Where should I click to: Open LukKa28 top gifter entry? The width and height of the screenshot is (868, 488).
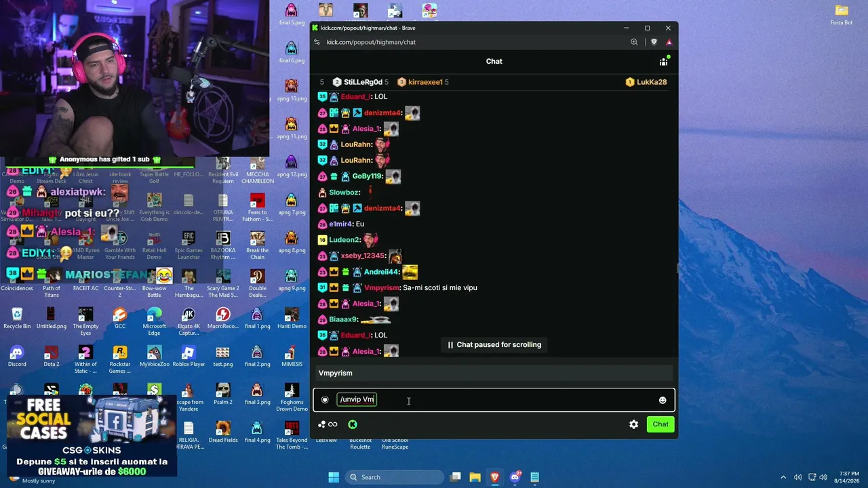pos(646,82)
